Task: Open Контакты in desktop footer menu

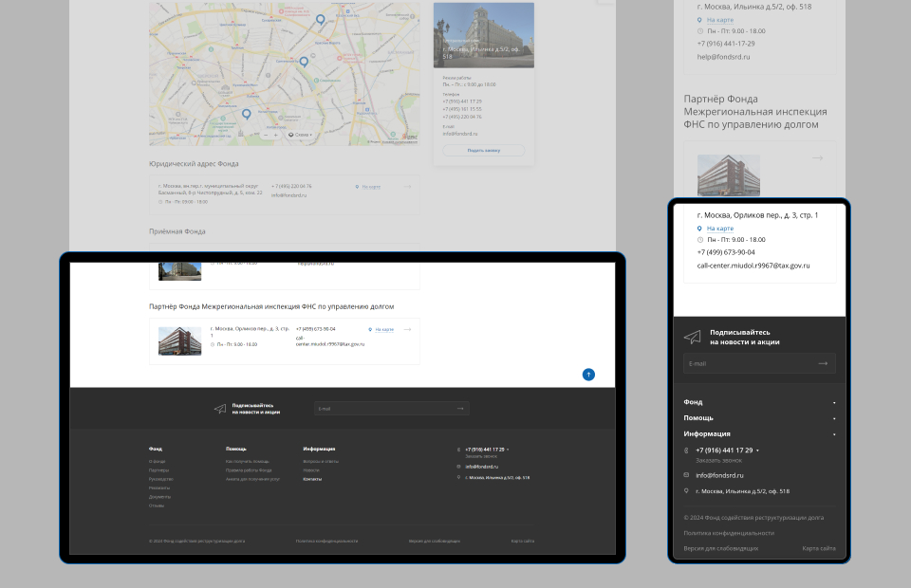Action: pyautogui.click(x=312, y=479)
